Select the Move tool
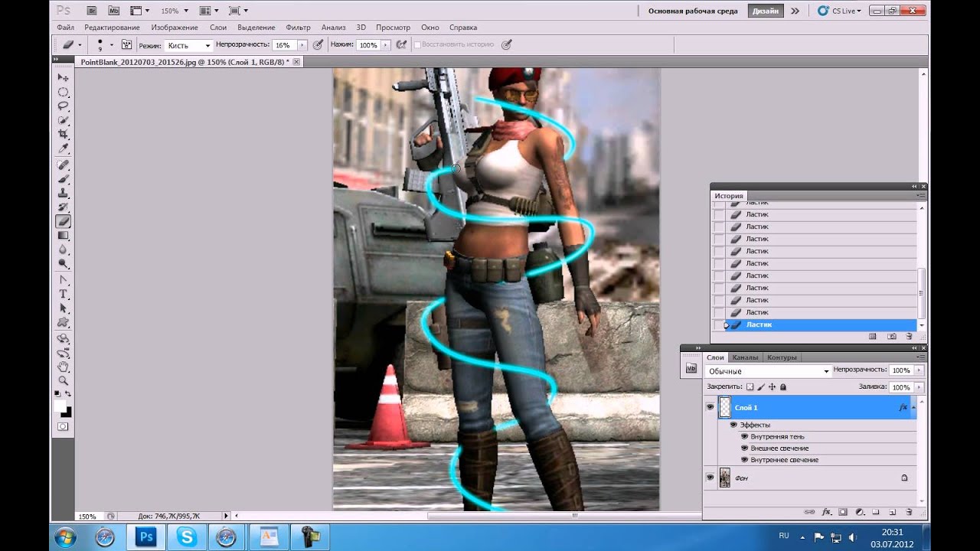Screen dimensions: 980x551 coord(64,77)
